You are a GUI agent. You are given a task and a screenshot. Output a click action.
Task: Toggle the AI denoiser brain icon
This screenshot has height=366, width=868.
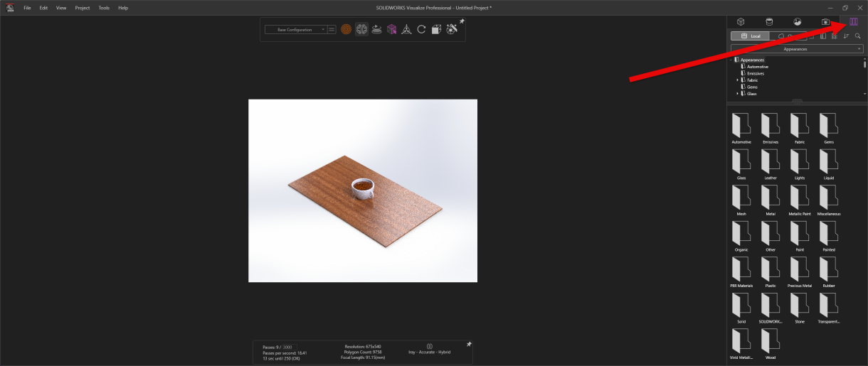[x=361, y=30]
